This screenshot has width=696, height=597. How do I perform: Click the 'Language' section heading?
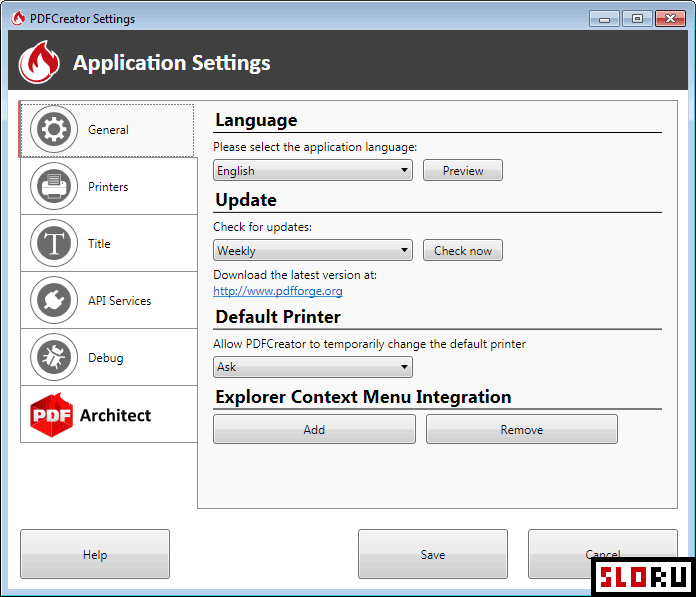256,121
